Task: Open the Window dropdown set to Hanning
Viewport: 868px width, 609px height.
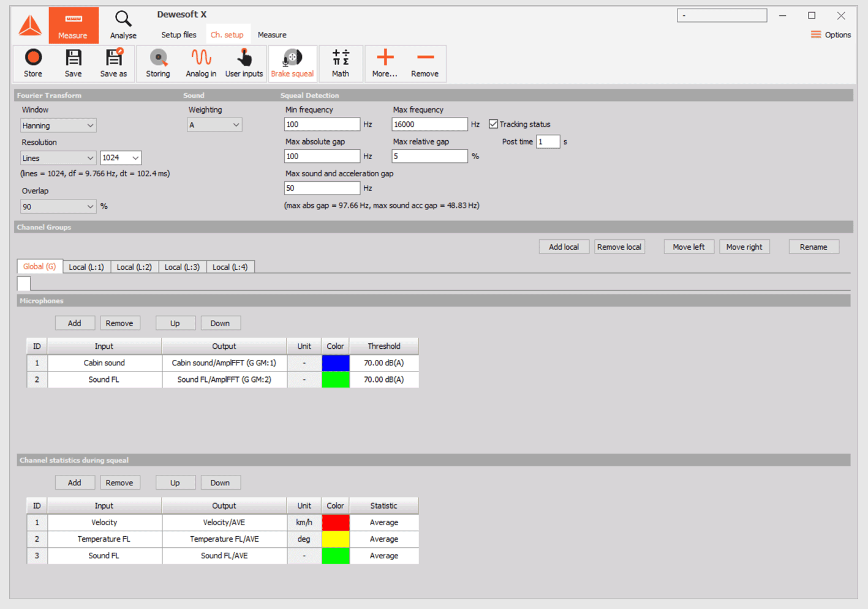Action: (x=58, y=125)
